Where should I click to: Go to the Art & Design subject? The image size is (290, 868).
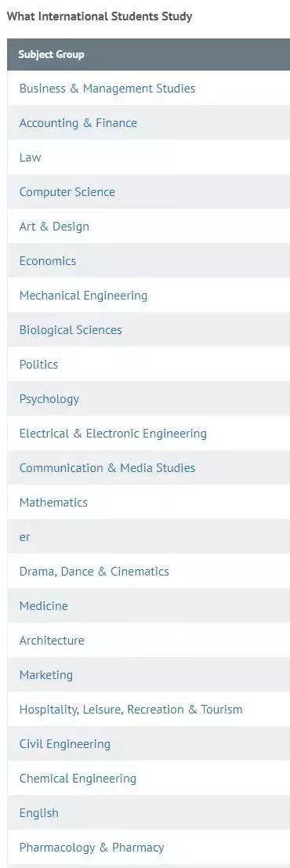click(x=53, y=227)
